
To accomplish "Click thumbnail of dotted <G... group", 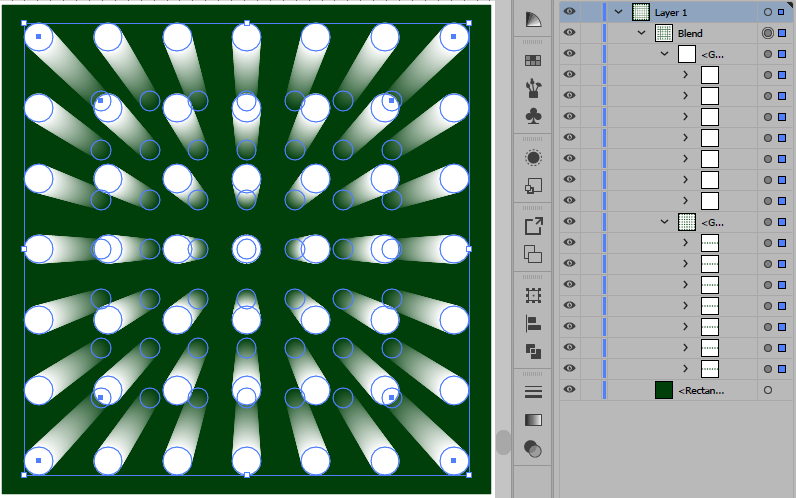I will tap(687, 222).
